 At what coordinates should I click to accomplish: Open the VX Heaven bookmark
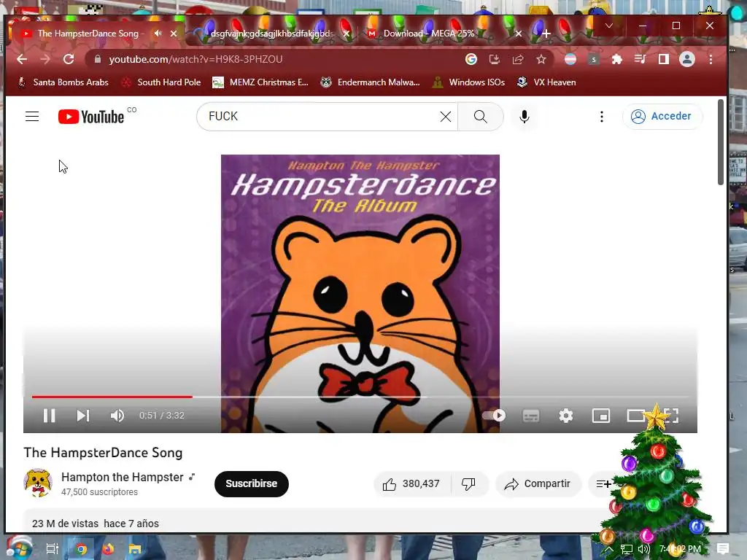point(547,82)
